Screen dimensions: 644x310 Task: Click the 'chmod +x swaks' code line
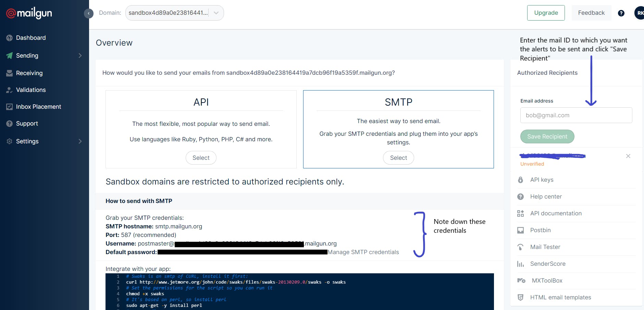click(145, 294)
